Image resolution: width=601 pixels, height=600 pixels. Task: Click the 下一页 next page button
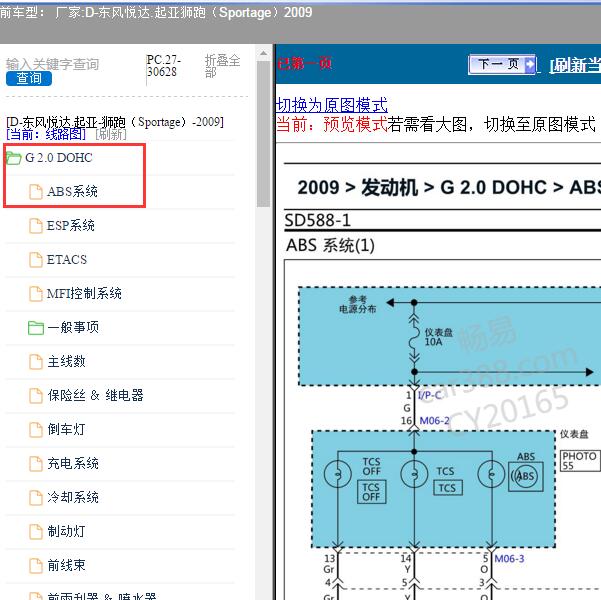(x=502, y=64)
